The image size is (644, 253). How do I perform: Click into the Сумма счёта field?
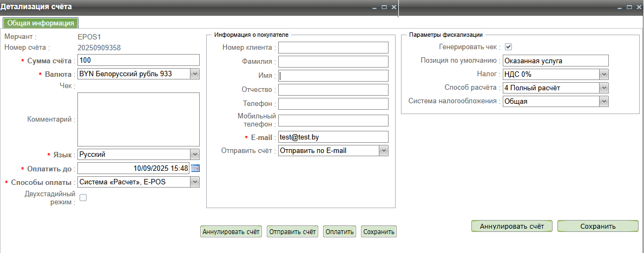(139, 59)
